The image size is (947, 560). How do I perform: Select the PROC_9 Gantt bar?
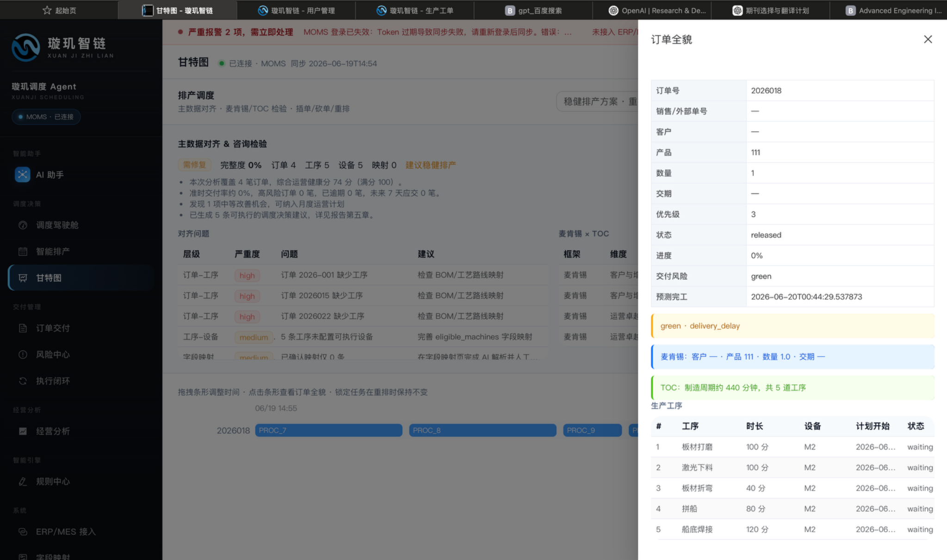pyautogui.click(x=592, y=431)
